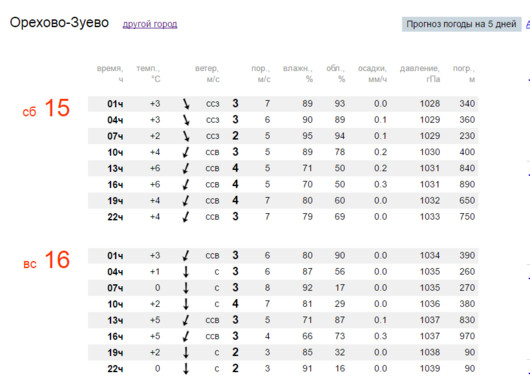Click wind arrow icon for Sunday 07ч
This screenshot has width=530, height=387.
[x=186, y=288]
